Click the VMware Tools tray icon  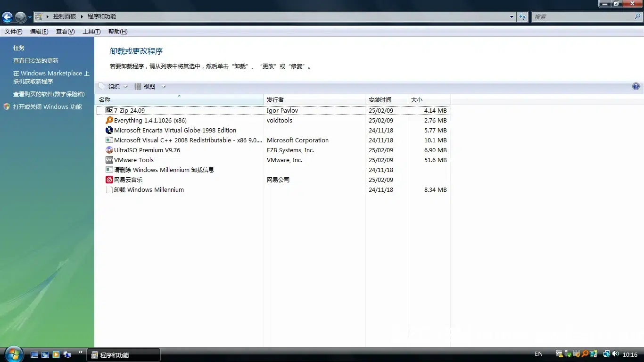pyautogui.click(x=560, y=354)
